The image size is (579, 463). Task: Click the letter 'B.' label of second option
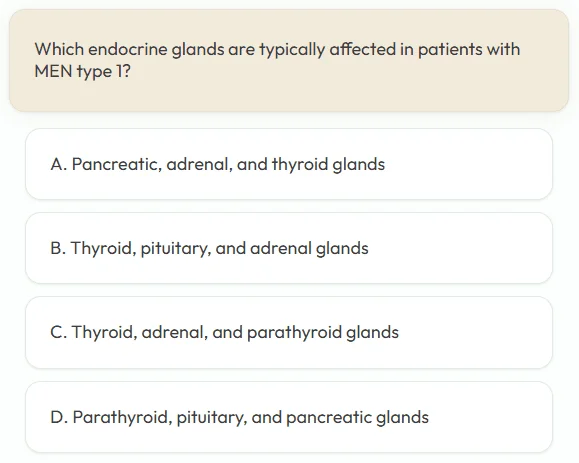tap(58, 248)
